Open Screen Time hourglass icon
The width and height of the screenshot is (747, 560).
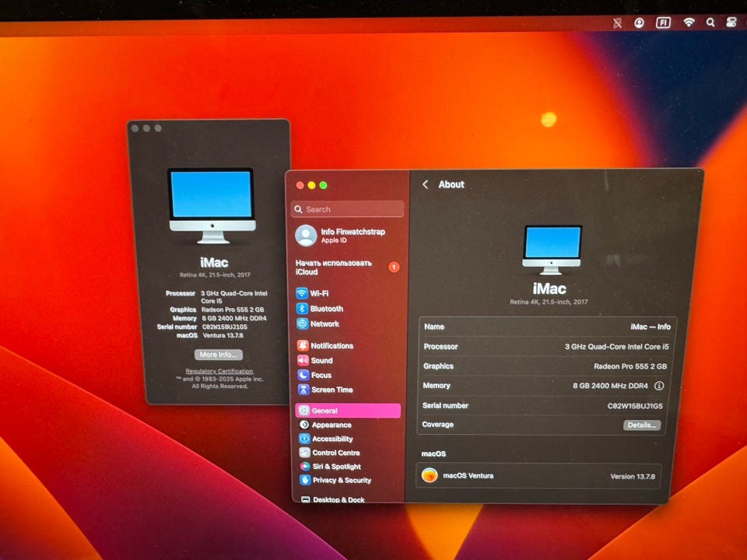coord(303,389)
